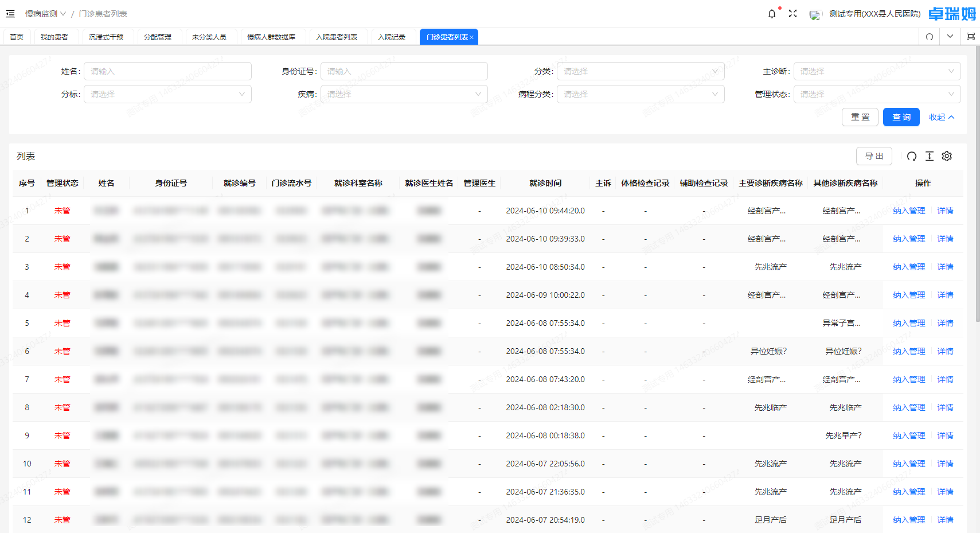
Task: Open the 主诊断 select dropdown
Action: tap(877, 71)
